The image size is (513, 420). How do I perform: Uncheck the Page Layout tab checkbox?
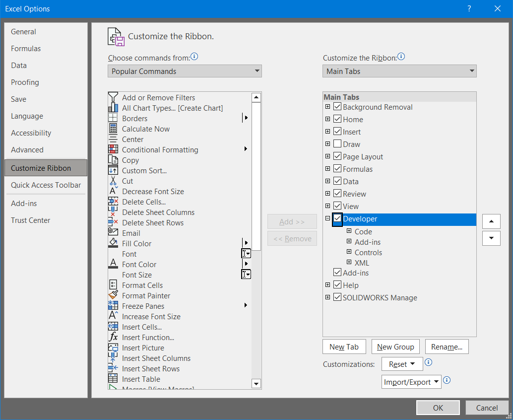[x=337, y=156]
